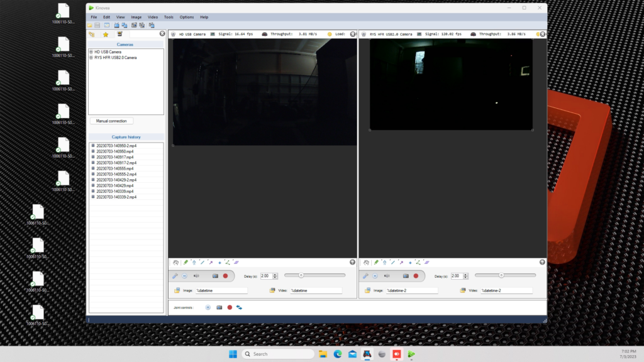Click the Manual connection button
Image resolution: width=644 pixels, height=362 pixels.
pyautogui.click(x=111, y=121)
